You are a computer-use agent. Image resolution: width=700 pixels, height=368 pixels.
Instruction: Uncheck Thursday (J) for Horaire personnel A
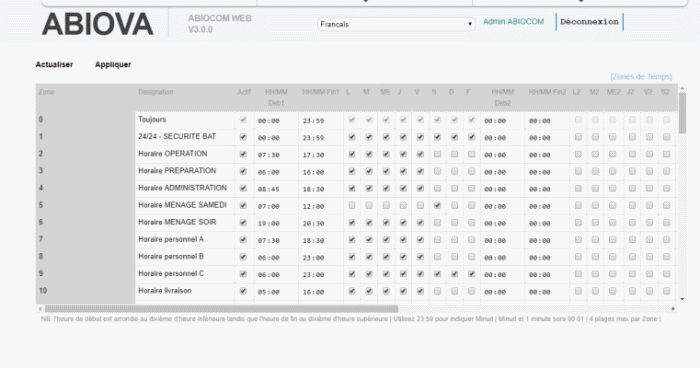403,240
